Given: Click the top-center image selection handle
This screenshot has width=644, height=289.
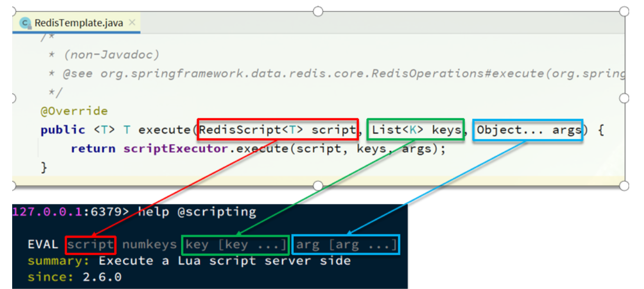Looking at the screenshot, I should [x=318, y=11].
